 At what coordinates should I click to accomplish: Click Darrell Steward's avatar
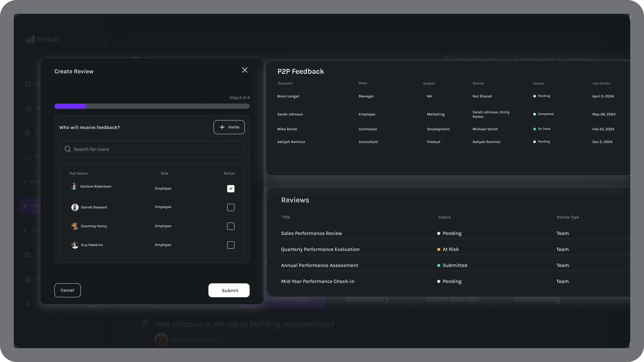[75, 207]
